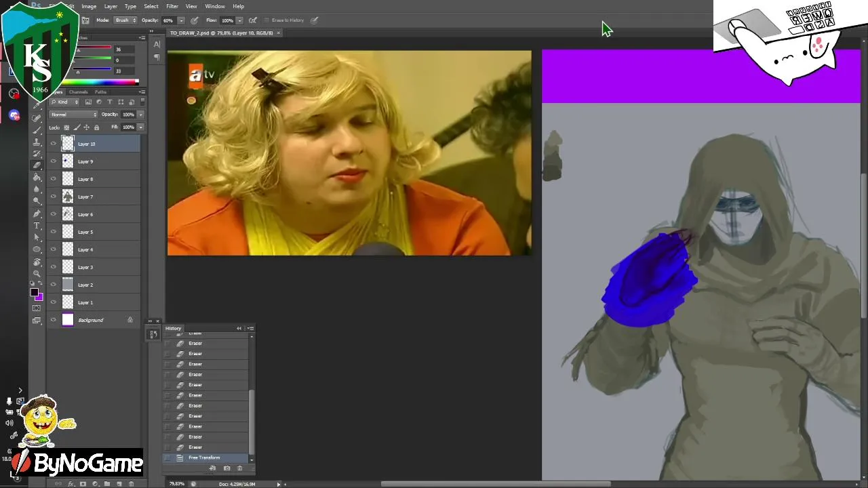Viewport: 868px width, 488px height.
Task: Lock transparent pixels icon
Action: [66, 127]
